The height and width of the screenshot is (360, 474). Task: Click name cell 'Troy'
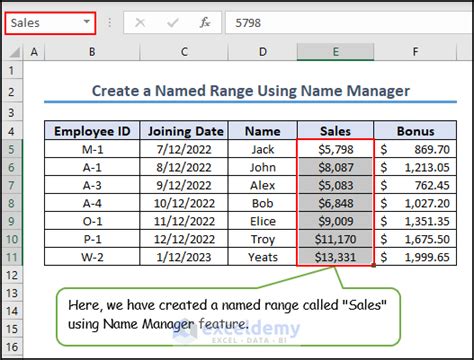coord(263,239)
